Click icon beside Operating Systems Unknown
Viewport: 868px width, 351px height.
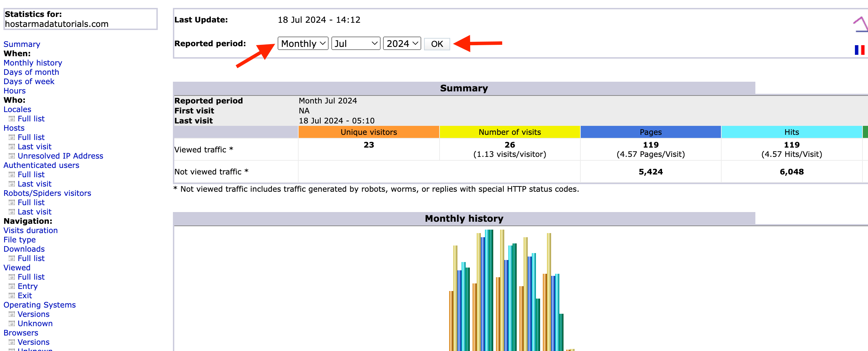(x=12, y=323)
